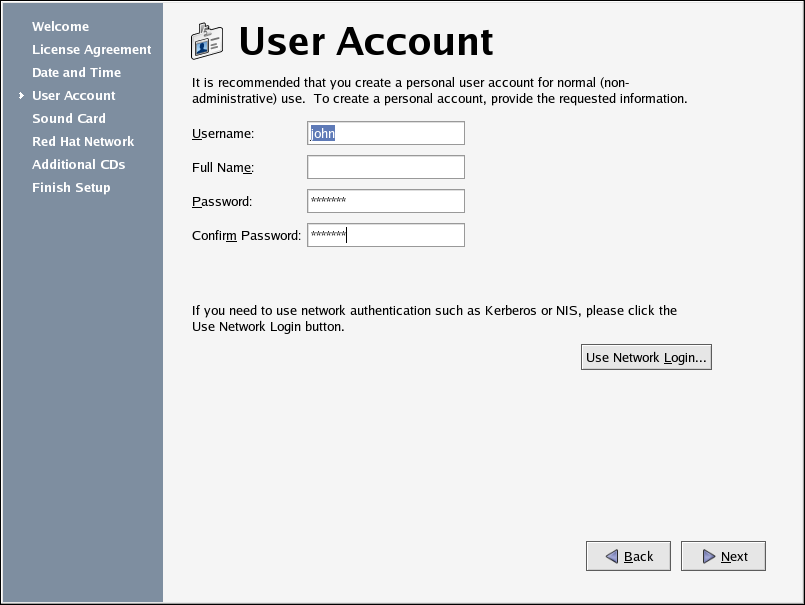Click the left arrow icon on Back

tap(610, 556)
